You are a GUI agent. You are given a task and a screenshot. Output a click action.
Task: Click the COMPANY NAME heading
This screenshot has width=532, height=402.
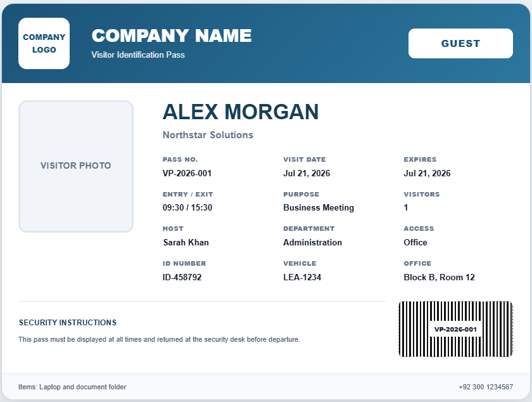pos(172,36)
